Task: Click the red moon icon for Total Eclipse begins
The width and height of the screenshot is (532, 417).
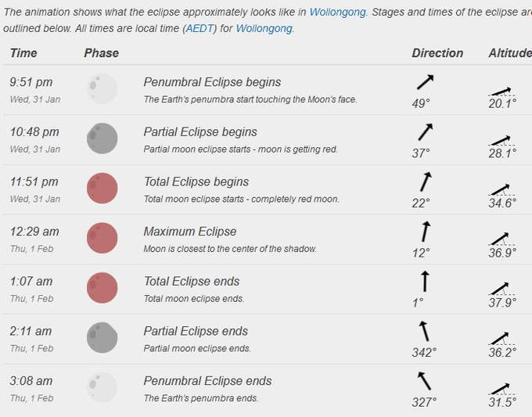Action: point(102,189)
